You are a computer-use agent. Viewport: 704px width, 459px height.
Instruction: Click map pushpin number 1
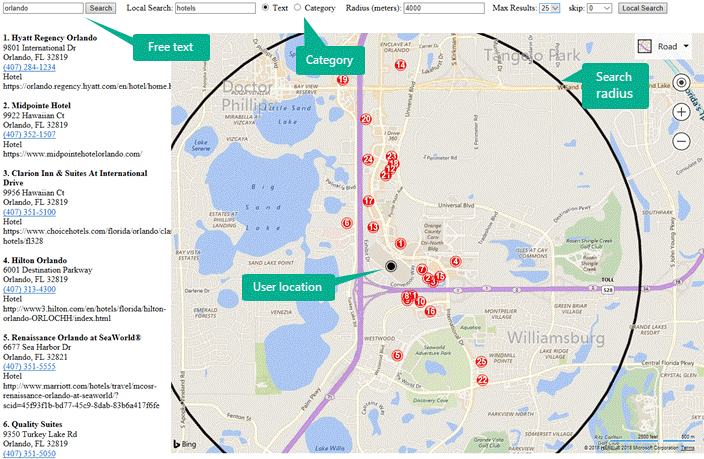click(x=400, y=244)
